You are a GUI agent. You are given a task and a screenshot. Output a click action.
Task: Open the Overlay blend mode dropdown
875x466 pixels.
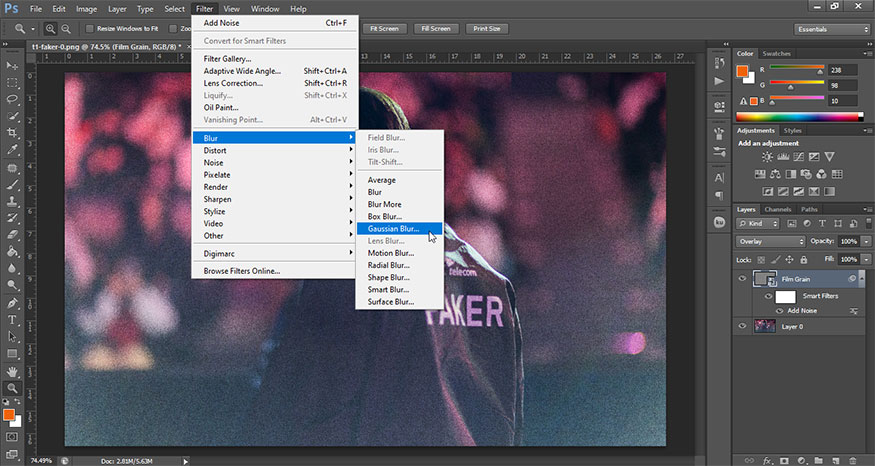pyautogui.click(x=770, y=242)
